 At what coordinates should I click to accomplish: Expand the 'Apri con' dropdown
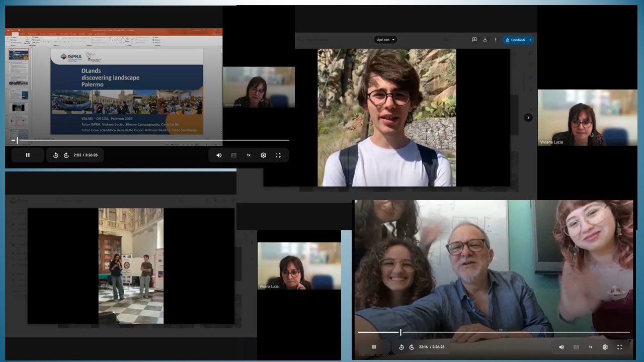pyautogui.click(x=385, y=40)
